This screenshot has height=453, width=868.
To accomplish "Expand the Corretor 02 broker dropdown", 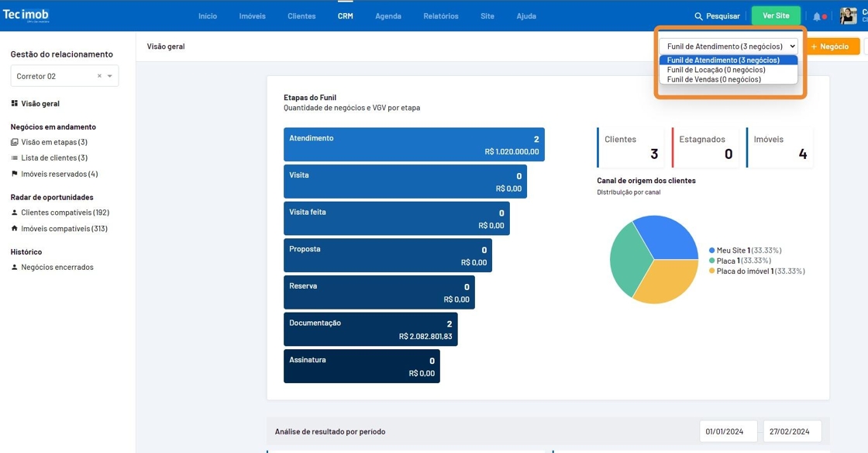I will [110, 76].
